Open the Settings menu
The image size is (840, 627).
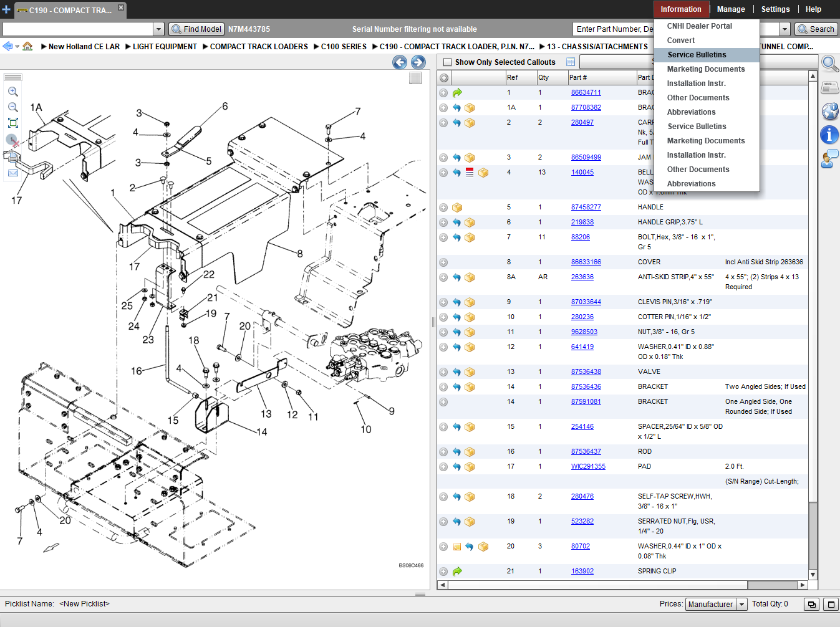pyautogui.click(x=775, y=9)
